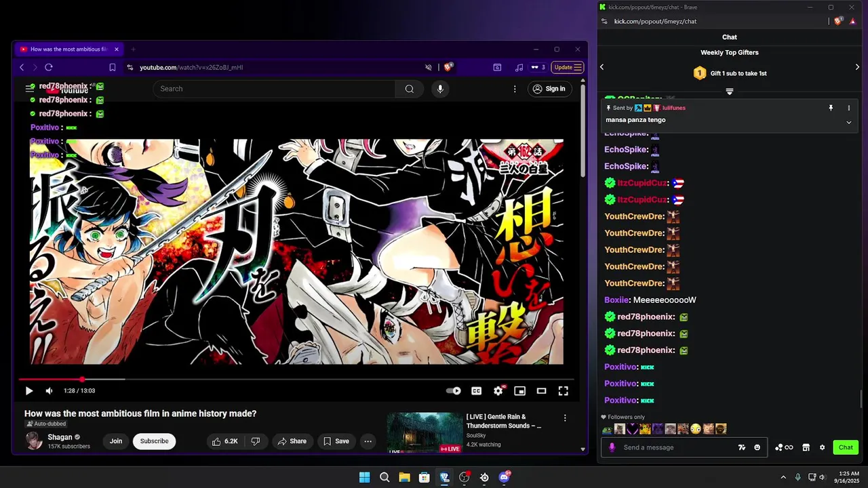Toggle the YouTube autoplay switch
868x488 pixels.
tap(454, 391)
